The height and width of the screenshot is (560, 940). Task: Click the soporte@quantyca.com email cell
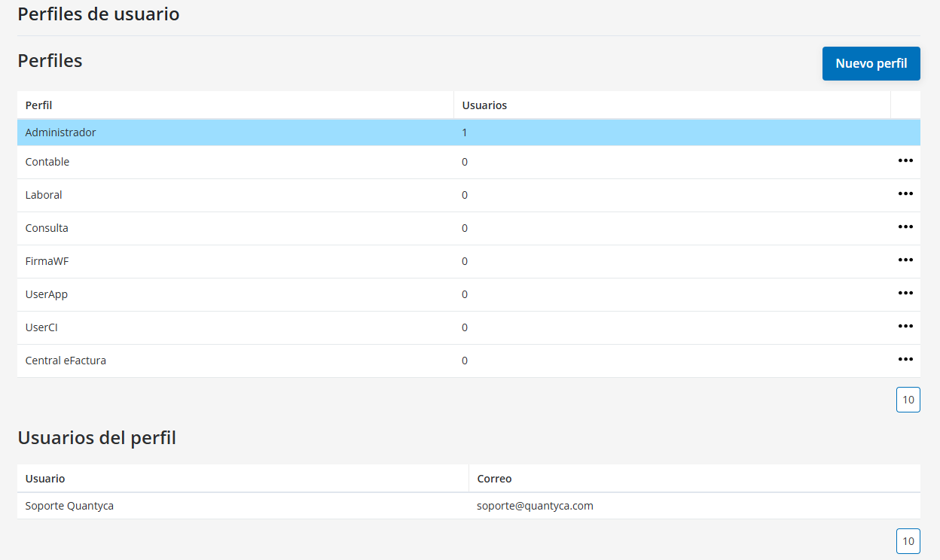tap(535, 506)
